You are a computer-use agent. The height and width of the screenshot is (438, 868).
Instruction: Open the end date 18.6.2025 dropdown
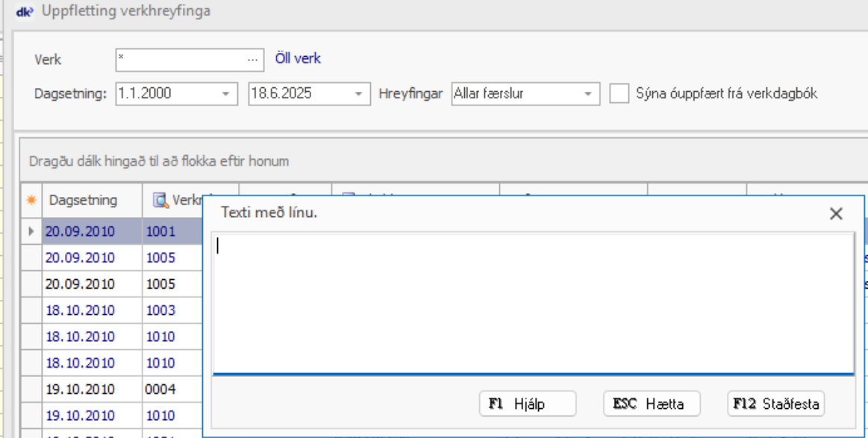click(x=359, y=94)
